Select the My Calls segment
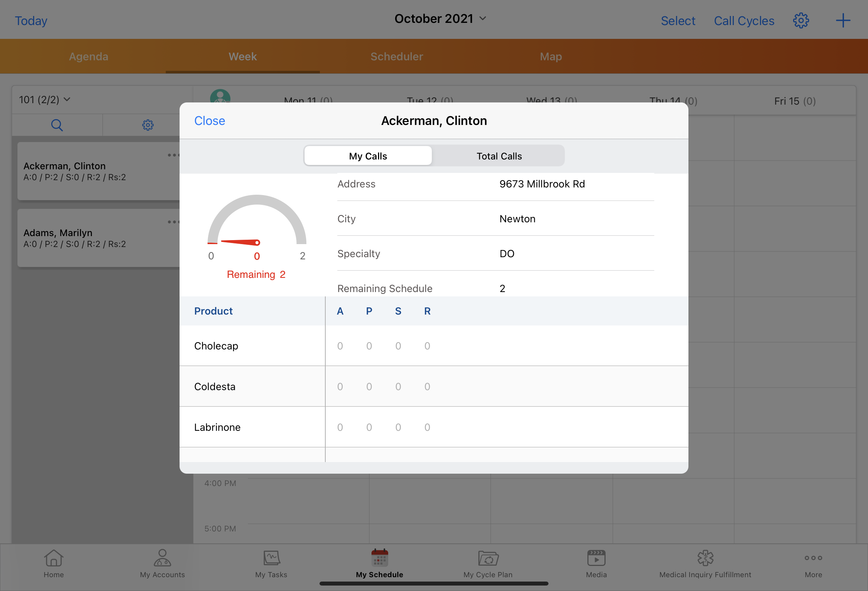The width and height of the screenshot is (868, 591). [368, 156]
